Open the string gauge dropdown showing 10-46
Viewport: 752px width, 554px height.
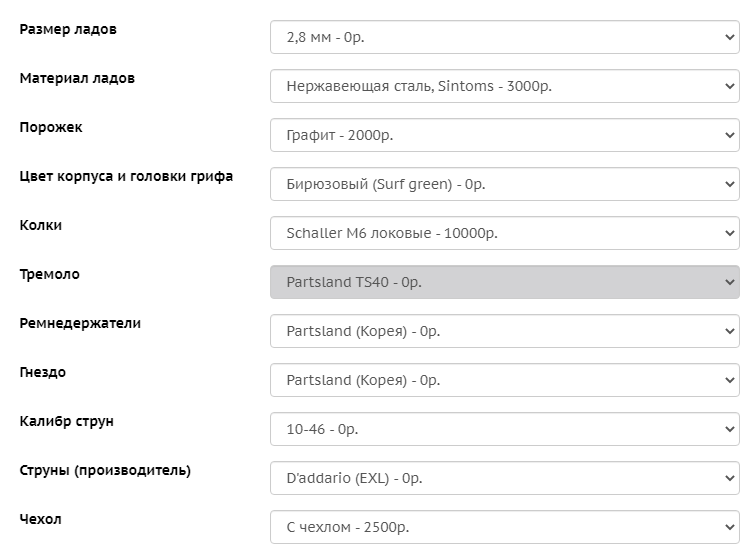(504, 429)
